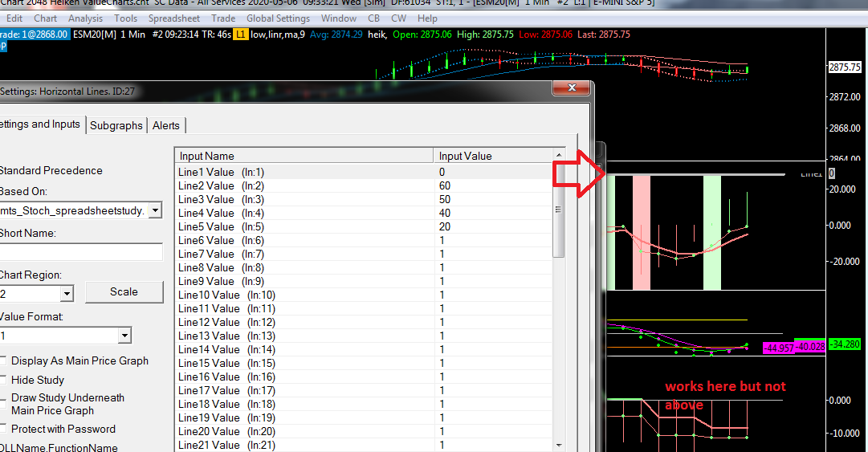Viewport: 868px width, 452px height.
Task: Expand the Value Format dropdown
Action: [124, 336]
